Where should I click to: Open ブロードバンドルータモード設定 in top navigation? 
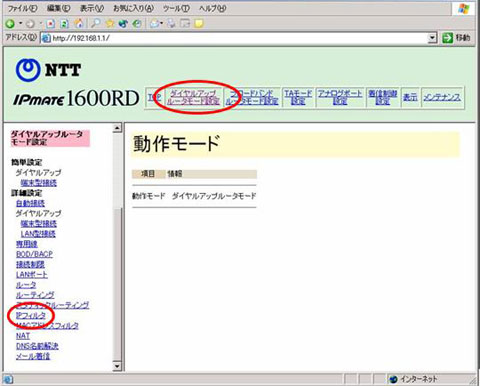252,97
